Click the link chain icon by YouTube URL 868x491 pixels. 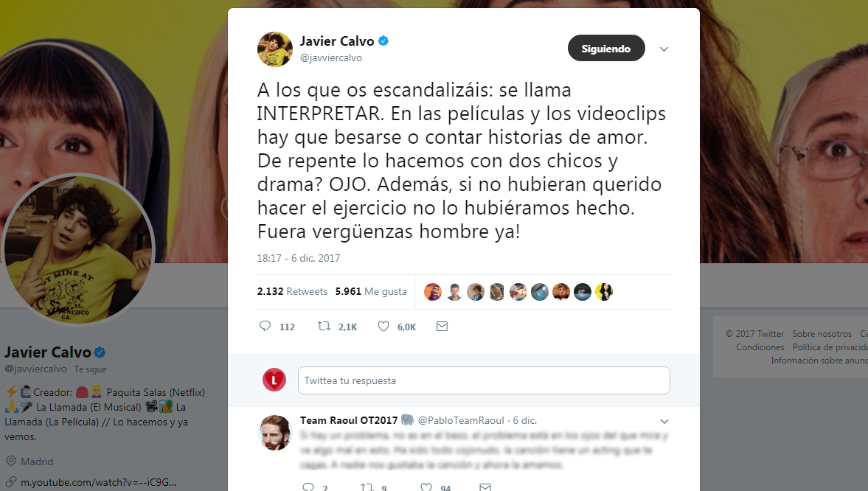coord(10,482)
